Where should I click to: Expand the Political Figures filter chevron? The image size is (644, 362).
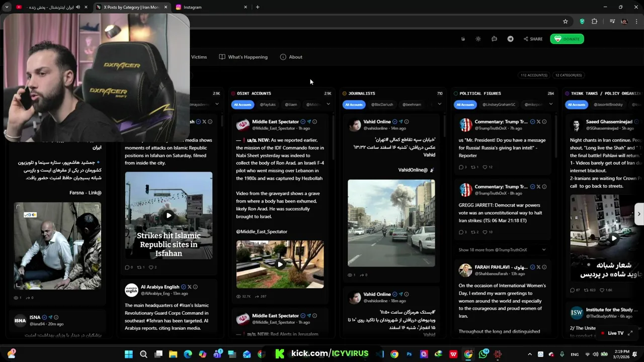[550, 105]
